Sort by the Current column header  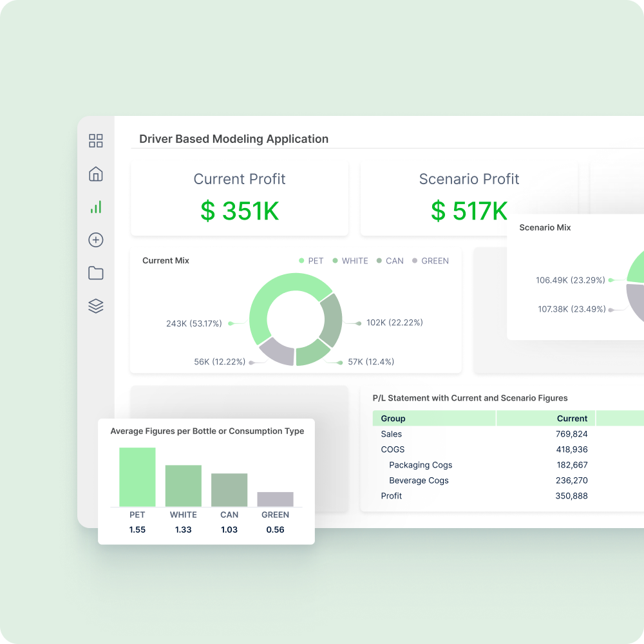click(x=571, y=419)
